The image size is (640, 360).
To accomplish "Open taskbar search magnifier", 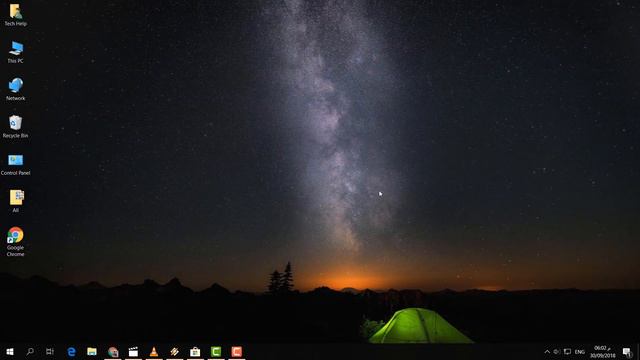I will click(x=30, y=351).
